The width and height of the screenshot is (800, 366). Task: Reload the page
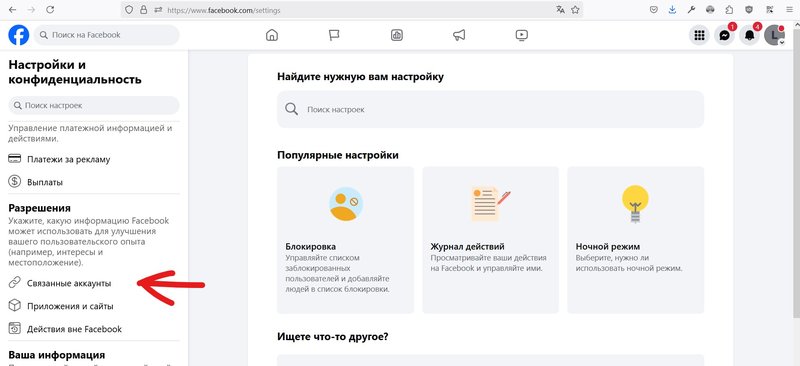coord(50,10)
